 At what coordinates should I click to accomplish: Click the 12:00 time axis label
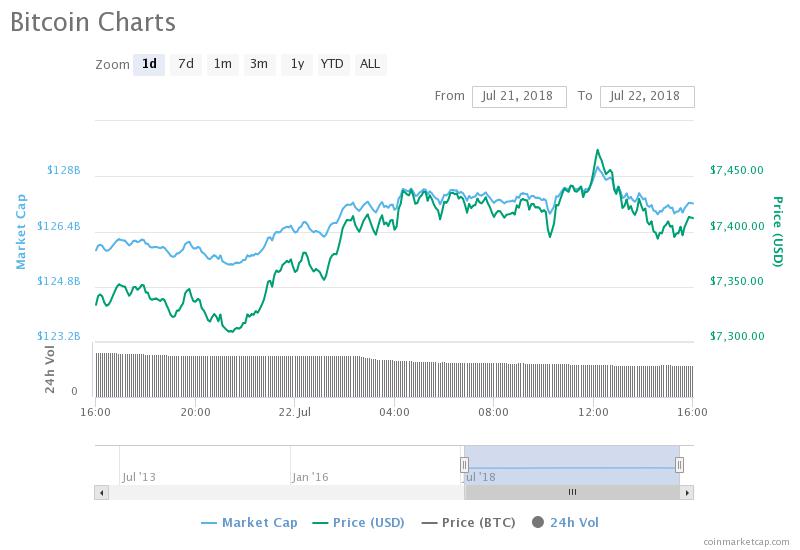[593, 412]
